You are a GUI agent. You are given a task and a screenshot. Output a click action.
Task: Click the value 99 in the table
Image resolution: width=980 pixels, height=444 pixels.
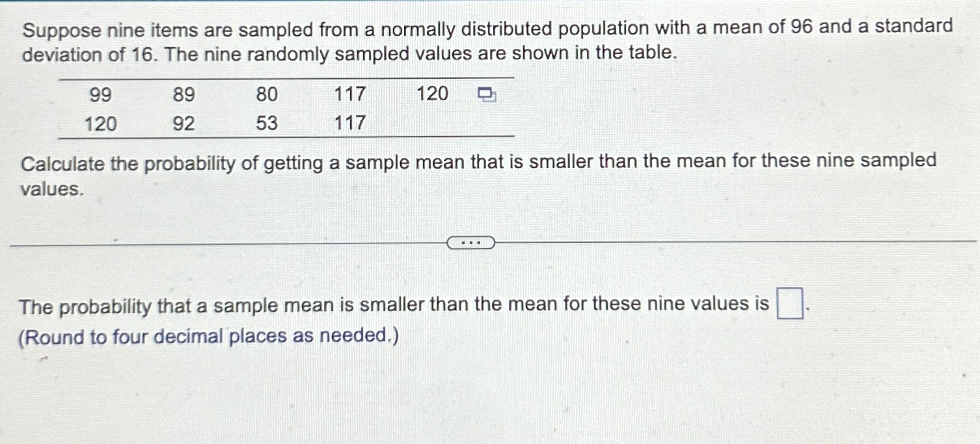pyautogui.click(x=102, y=95)
